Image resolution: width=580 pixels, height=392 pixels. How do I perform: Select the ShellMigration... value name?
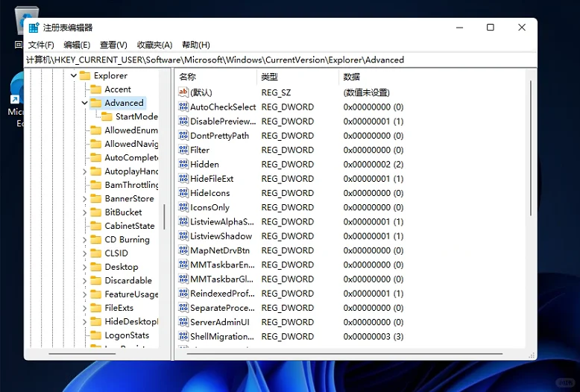[x=222, y=337]
